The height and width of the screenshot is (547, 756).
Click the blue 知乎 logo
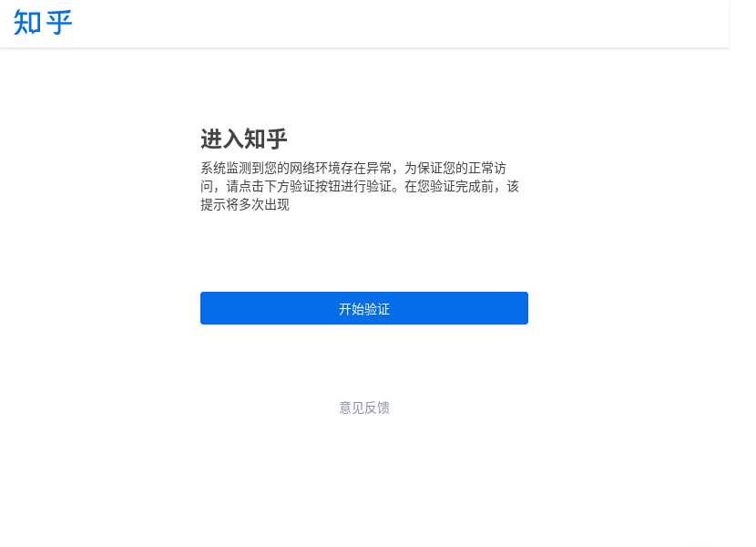pyautogui.click(x=43, y=22)
